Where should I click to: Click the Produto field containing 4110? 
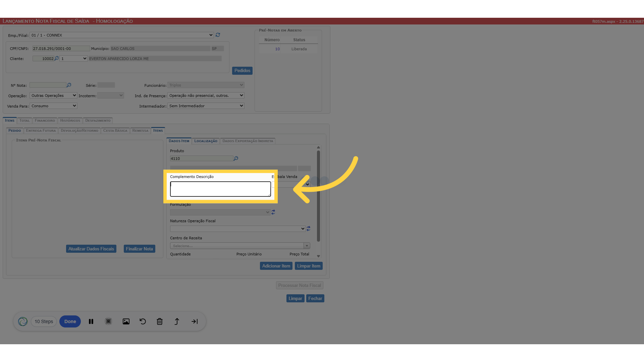click(x=202, y=159)
